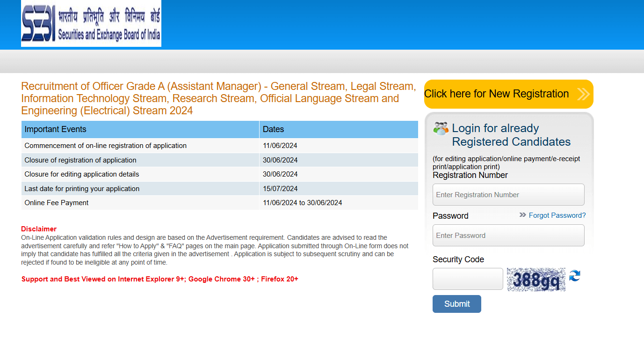
Task: Click the SEBI logo in the header
Action: click(91, 23)
